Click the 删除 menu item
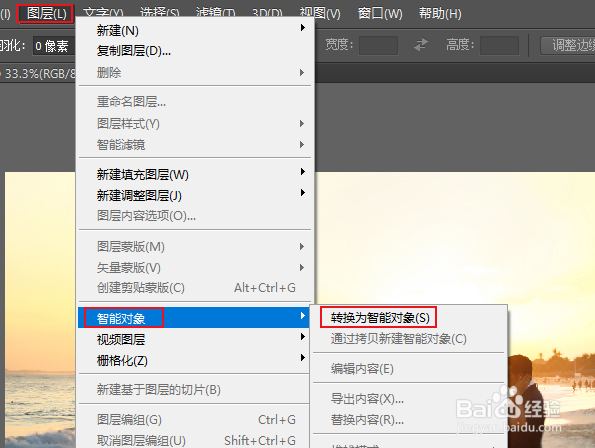 (195, 72)
